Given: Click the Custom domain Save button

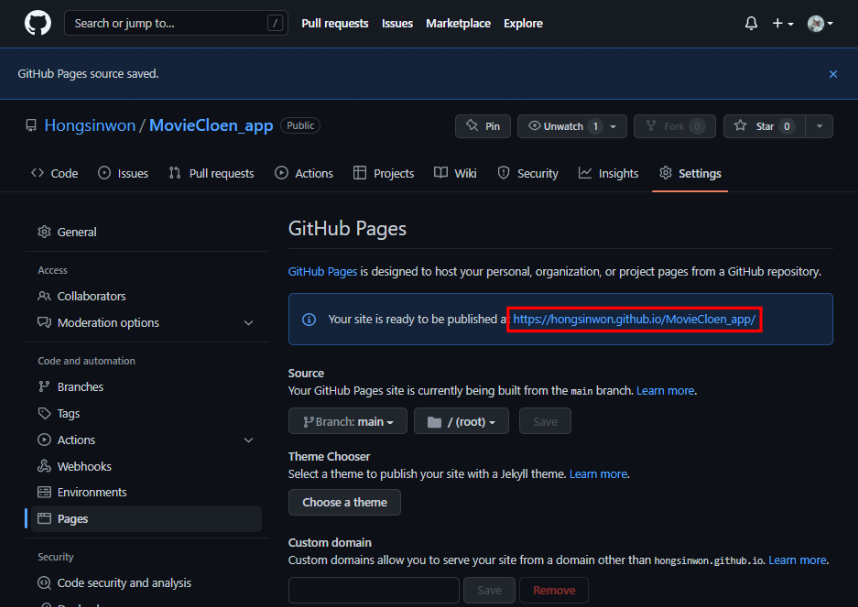Looking at the screenshot, I should (x=489, y=591).
